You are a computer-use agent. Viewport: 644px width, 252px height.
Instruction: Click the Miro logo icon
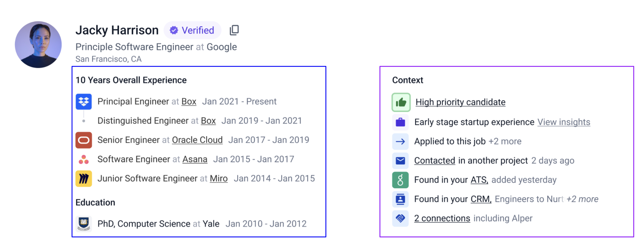tap(84, 179)
